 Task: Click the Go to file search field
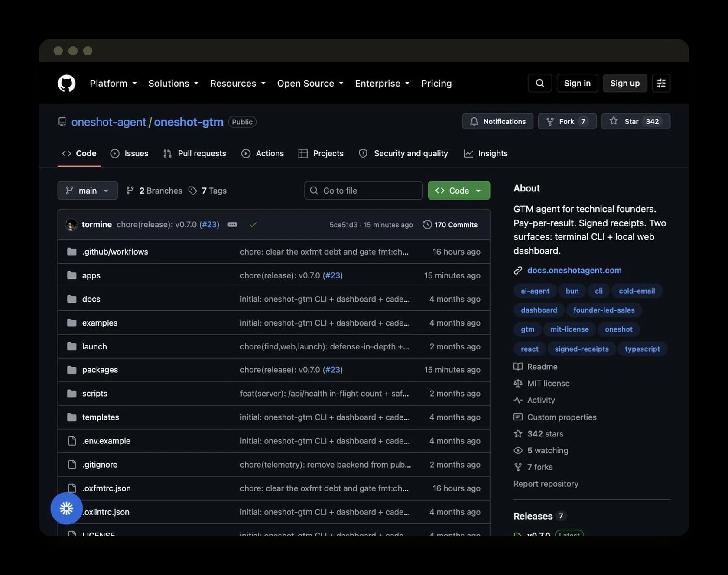click(364, 191)
